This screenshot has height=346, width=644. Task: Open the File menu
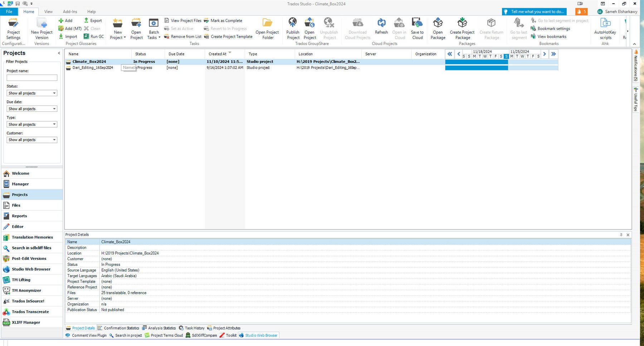[x=9, y=12]
